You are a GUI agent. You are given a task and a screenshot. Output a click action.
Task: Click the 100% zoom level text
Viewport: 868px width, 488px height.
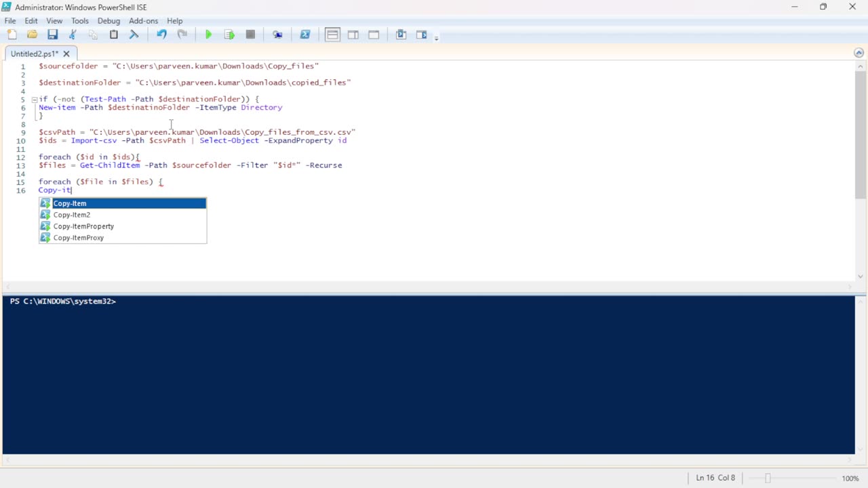click(x=850, y=479)
